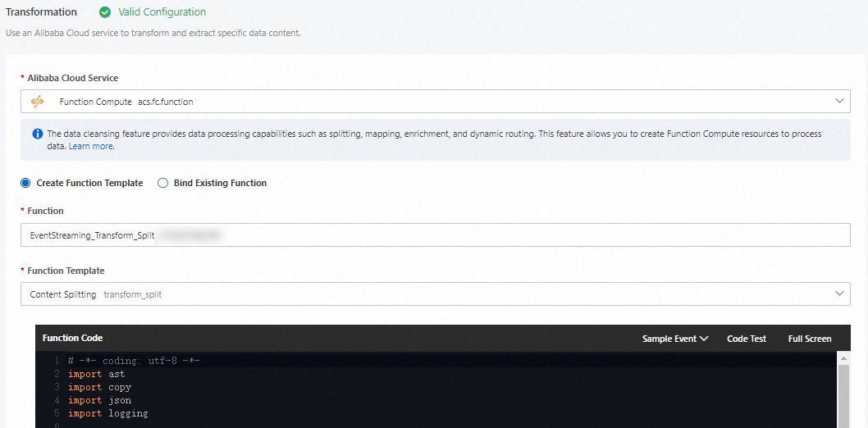Click code line 'import ast'

coord(96,375)
